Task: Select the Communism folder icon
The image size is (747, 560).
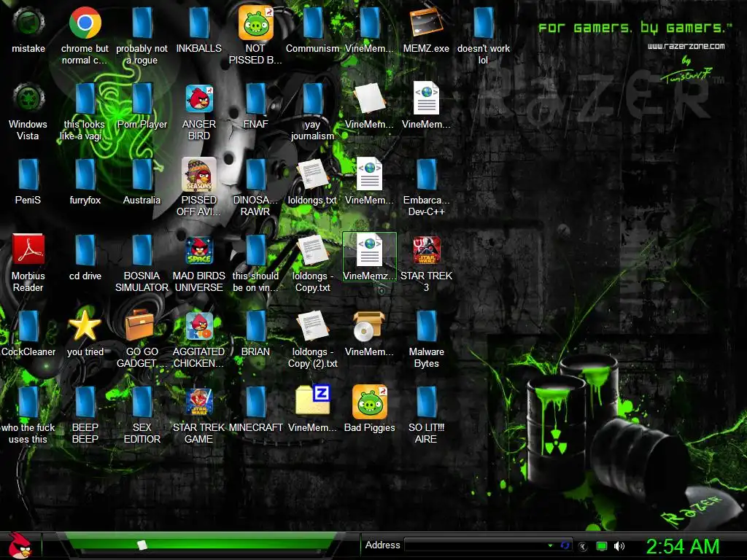Action: (x=312, y=23)
